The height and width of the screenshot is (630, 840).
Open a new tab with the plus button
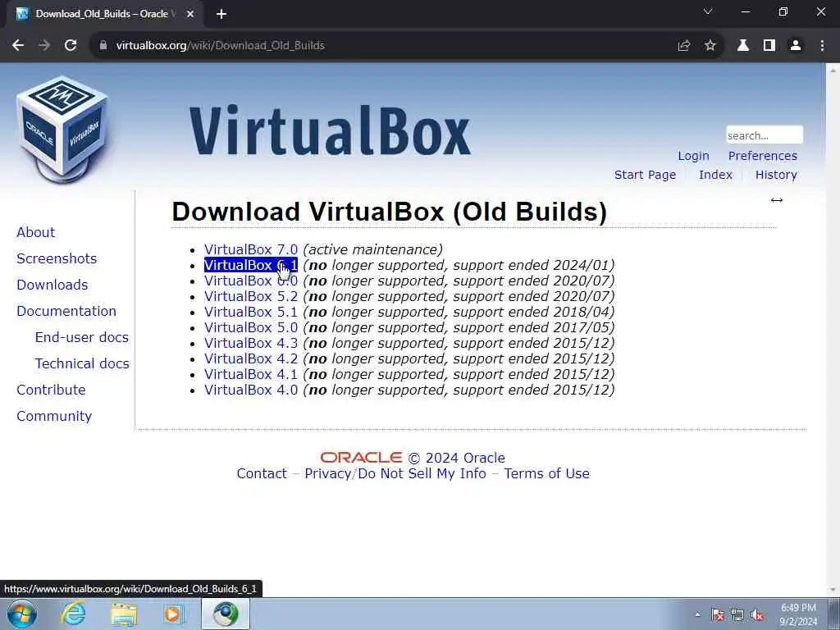(221, 14)
